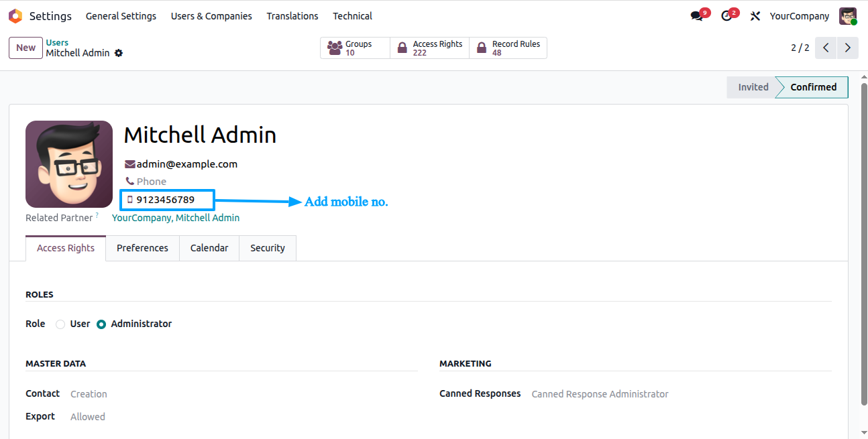
Task: Click the admin@example.com email field
Action: 187,164
